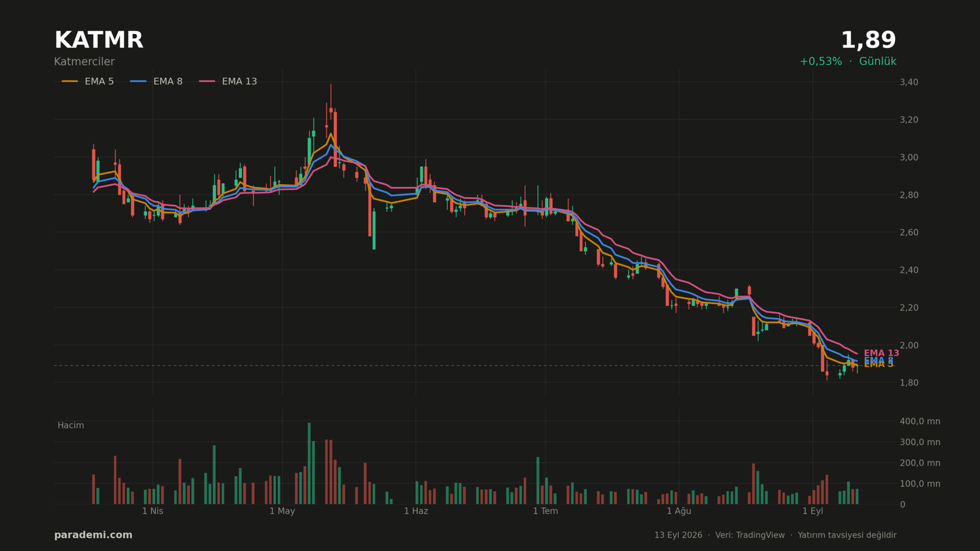Image resolution: width=980 pixels, height=551 pixels.
Task: Click the 1,80 price axis label
Action: (x=908, y=383)
